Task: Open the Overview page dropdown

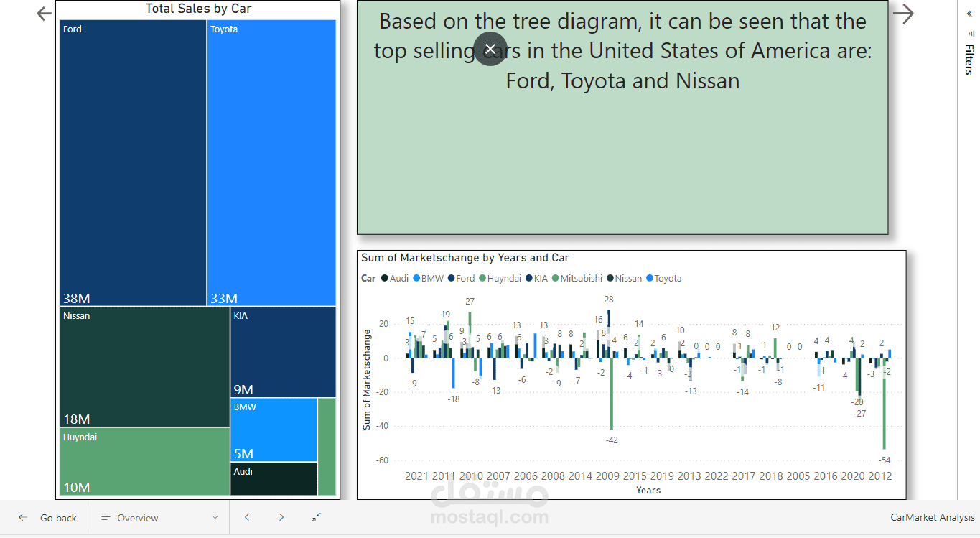Action: [x=159, y=518]
